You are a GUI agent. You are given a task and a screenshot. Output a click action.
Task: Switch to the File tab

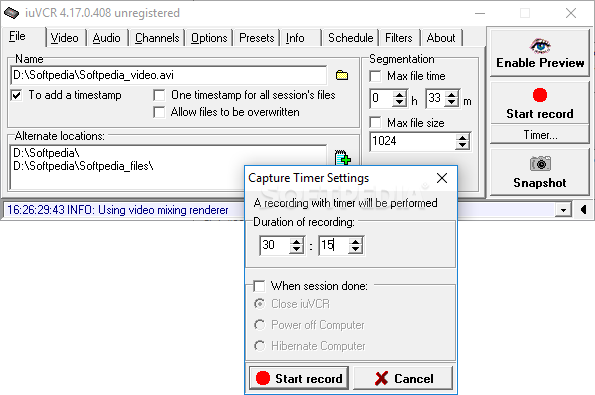pos(24,36)
